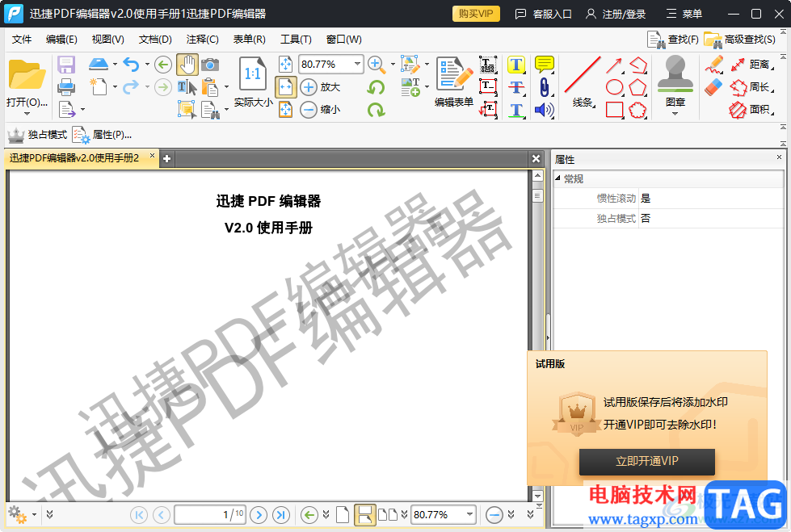791x532 pixels.
Task: Click the 缩小 zoom out button
Action: 320,110
